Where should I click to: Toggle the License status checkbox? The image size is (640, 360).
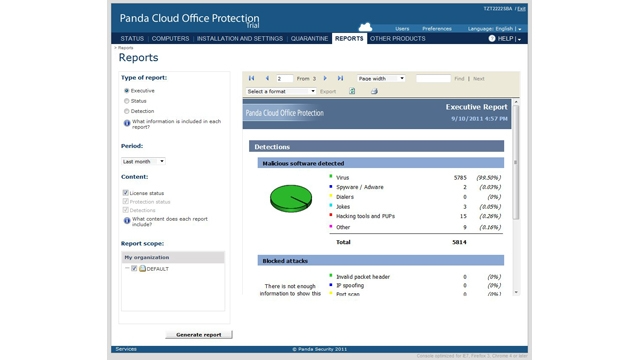pos(126,193)
